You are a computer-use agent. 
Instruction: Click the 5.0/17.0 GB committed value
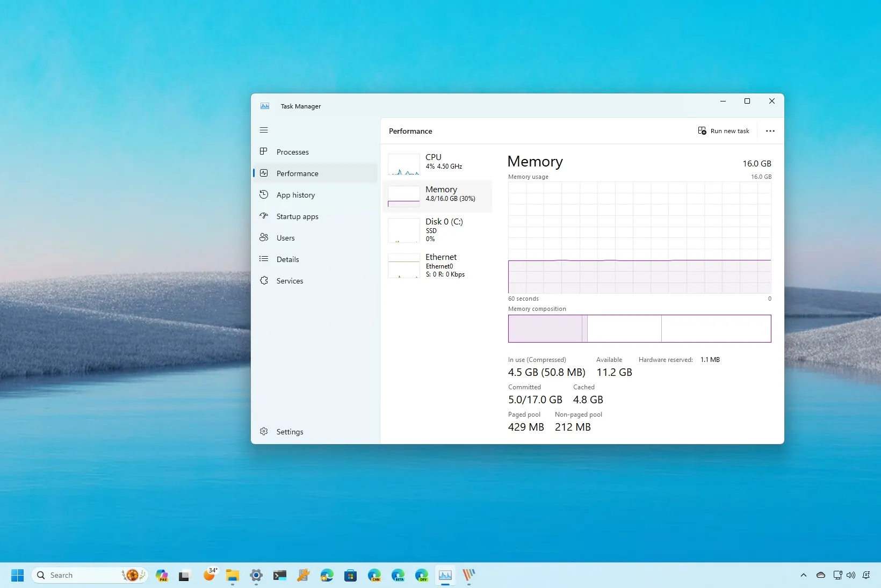[535, 400]
